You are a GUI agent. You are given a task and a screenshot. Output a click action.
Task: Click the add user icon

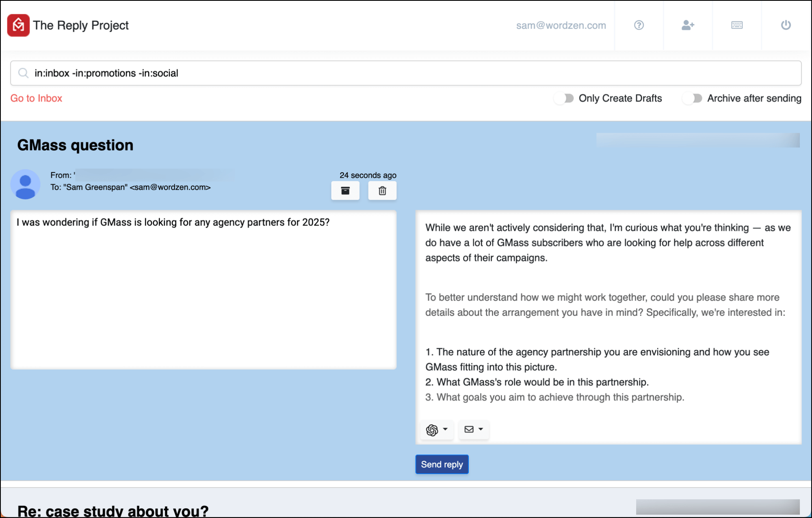688,25
